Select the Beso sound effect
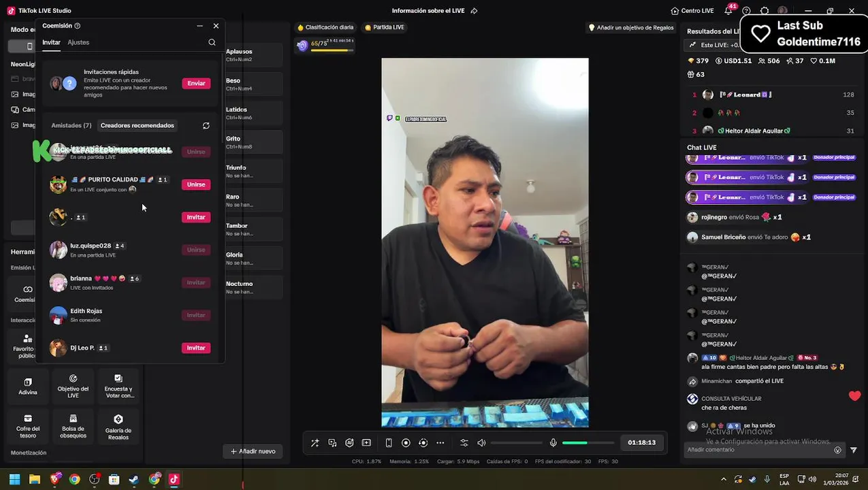This screenshot has width=868, height=490. pyautogui.click(x=253, y=84)
